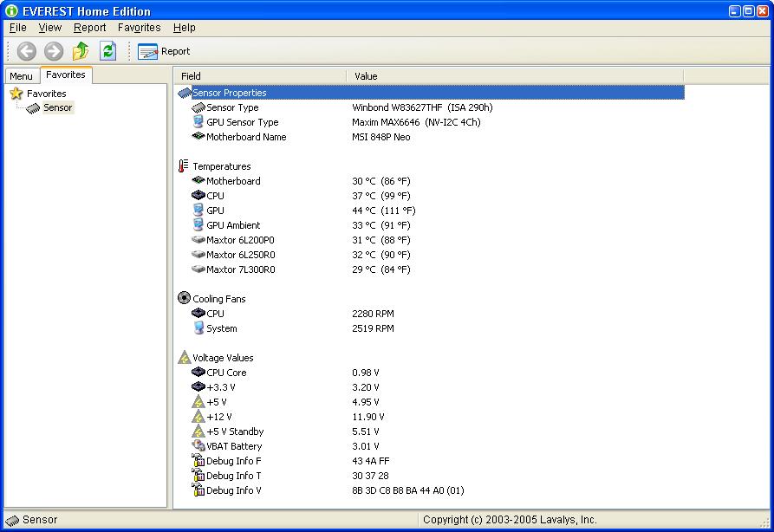This screenshot has width=774, height=532.
Task: Go up one level with folder arrow icon
Action: point(81,51)
